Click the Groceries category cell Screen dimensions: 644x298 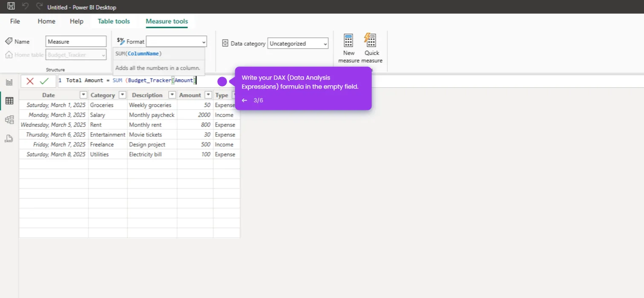(x=108, y=105)
